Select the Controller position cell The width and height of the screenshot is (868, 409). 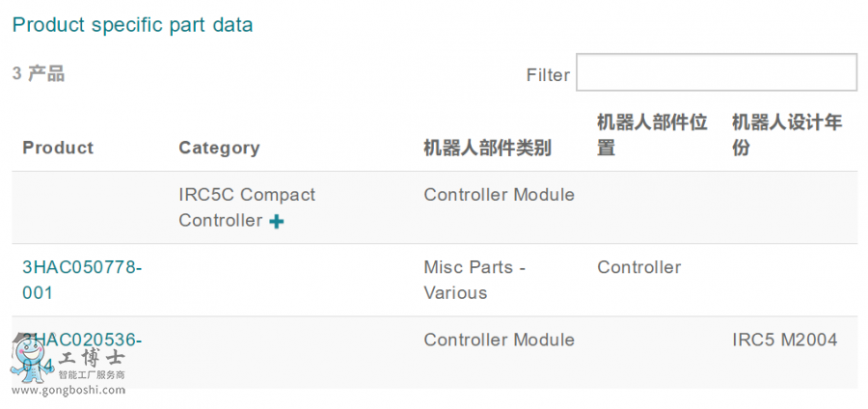coord(638,267)
